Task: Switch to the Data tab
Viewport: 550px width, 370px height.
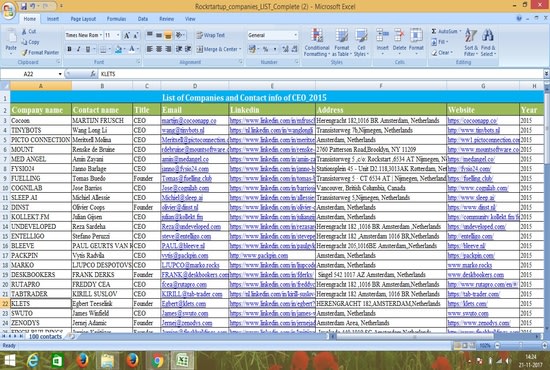Action: coord(143,19)
